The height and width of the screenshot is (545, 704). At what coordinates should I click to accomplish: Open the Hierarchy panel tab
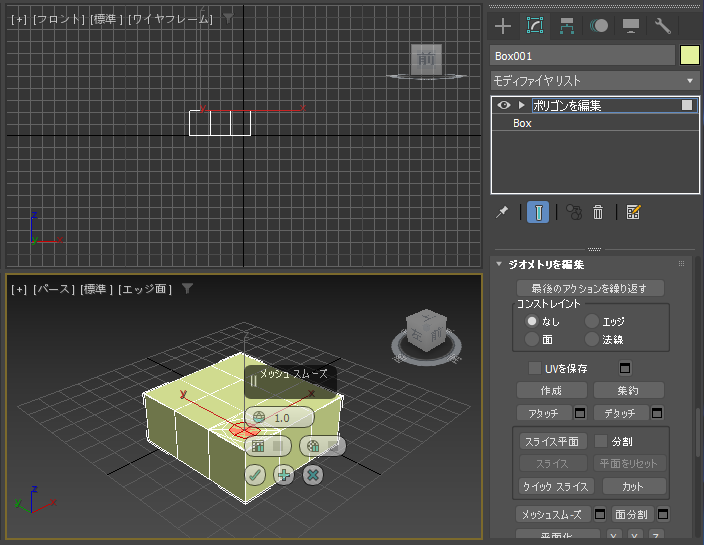(567, 26)
